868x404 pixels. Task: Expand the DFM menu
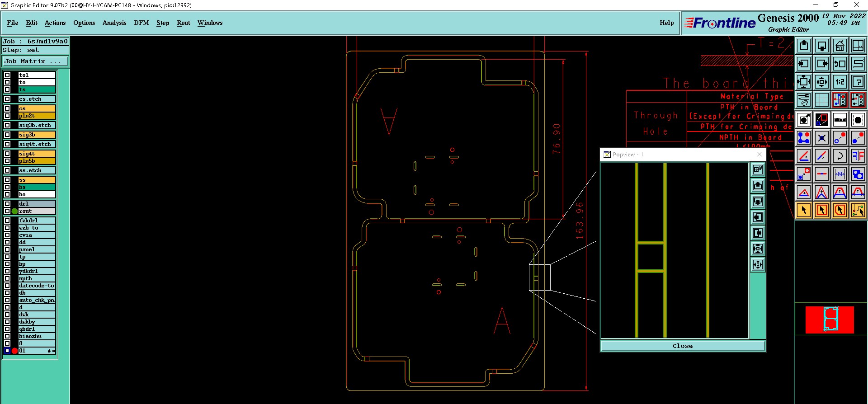[x=141, y=23]
